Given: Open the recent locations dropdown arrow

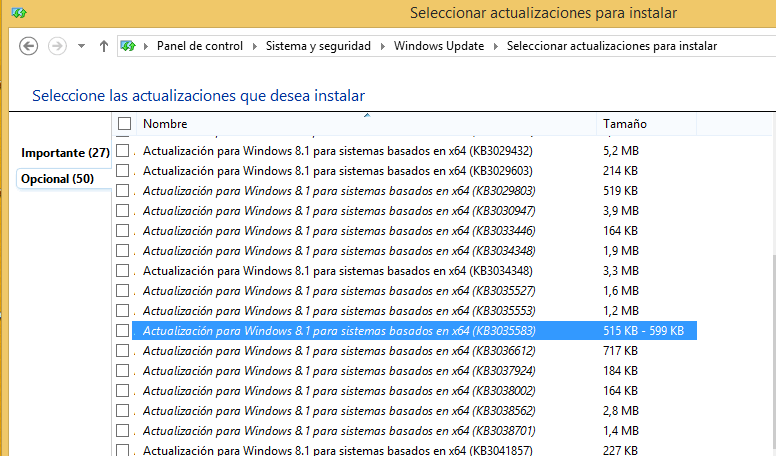Looking at the screenshot, I should [81, 46].
